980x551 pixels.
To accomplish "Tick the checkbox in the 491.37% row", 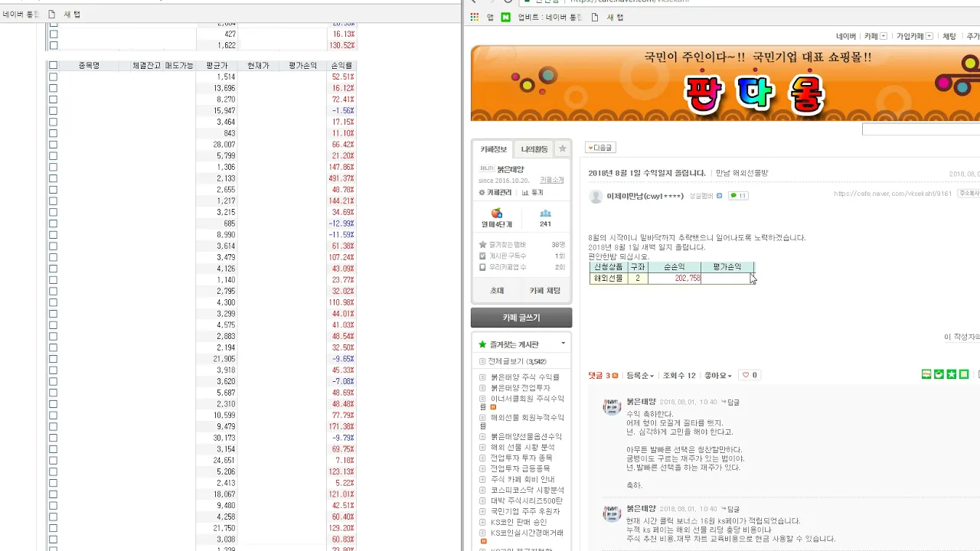I will click(53, 178).
